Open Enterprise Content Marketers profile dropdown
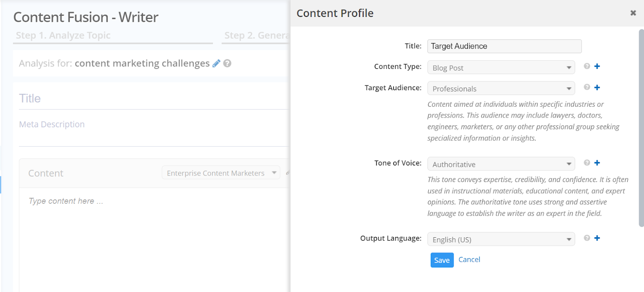The image size is (644, 292). [221, 173]
